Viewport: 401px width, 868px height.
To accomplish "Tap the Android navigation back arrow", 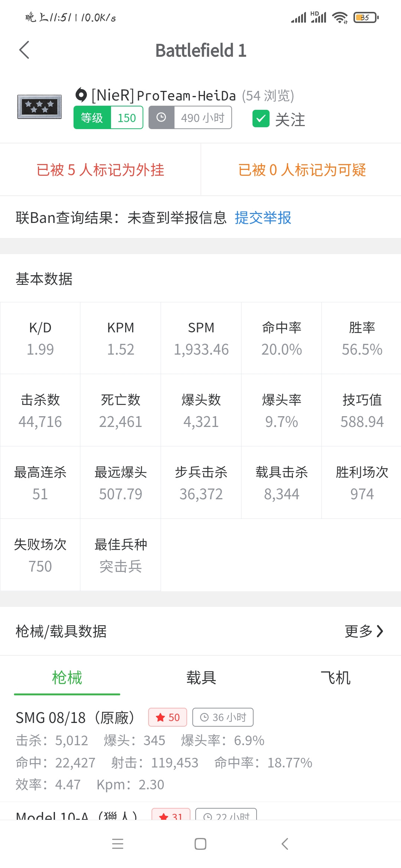I will point(285,844).
